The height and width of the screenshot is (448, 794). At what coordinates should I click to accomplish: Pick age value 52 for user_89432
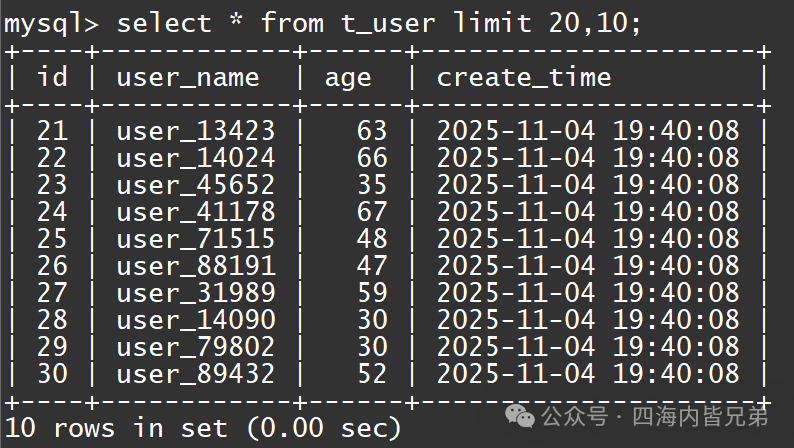372,374
